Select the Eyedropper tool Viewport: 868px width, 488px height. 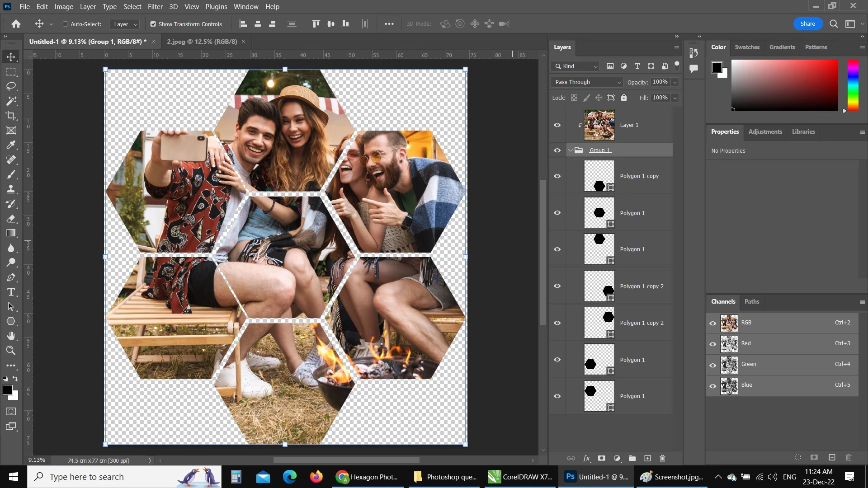pyautogui.click(x=11, y=145)
